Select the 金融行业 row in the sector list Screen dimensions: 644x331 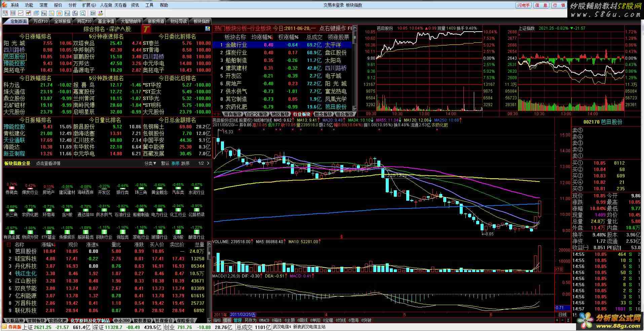click(282, 45)
